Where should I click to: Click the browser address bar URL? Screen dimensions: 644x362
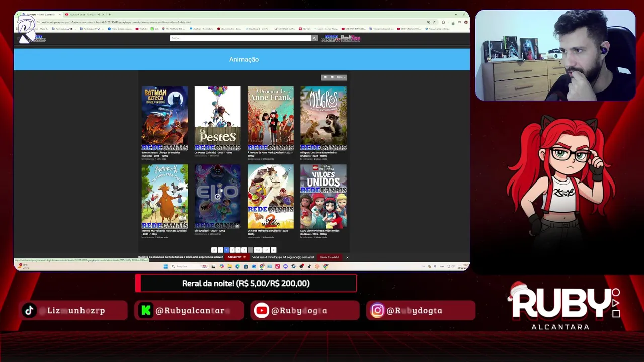click(x=116, y=22)
